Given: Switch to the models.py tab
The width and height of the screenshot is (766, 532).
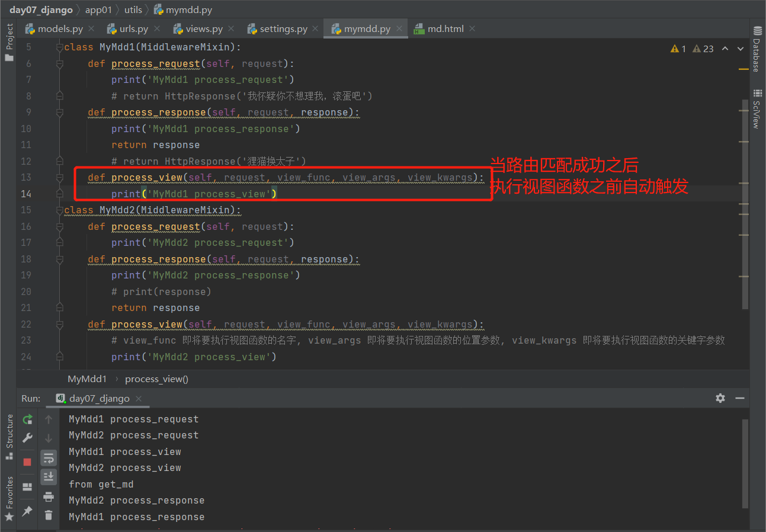Looking at the screenshot, I should (x=60, y=28).
